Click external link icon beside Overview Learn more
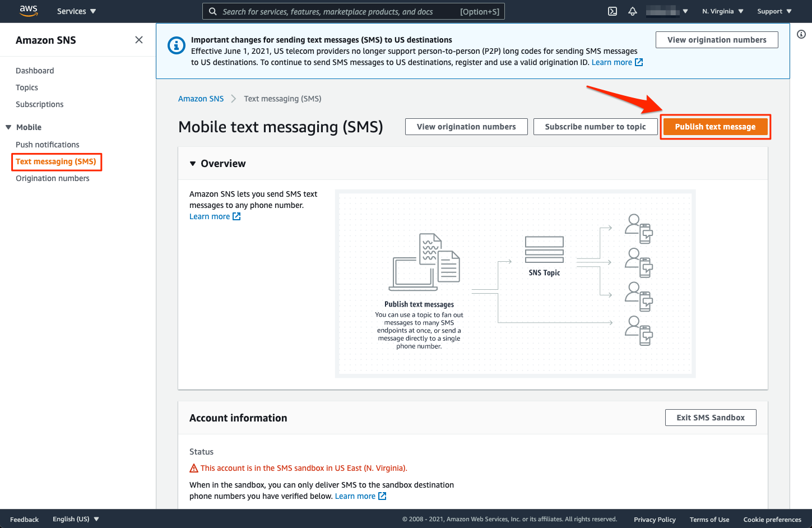Screen dimensions: 812x528 [236, 216]
